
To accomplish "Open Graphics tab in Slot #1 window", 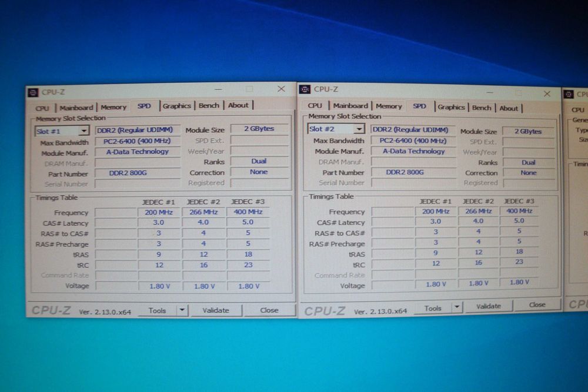I will point(176,106).
